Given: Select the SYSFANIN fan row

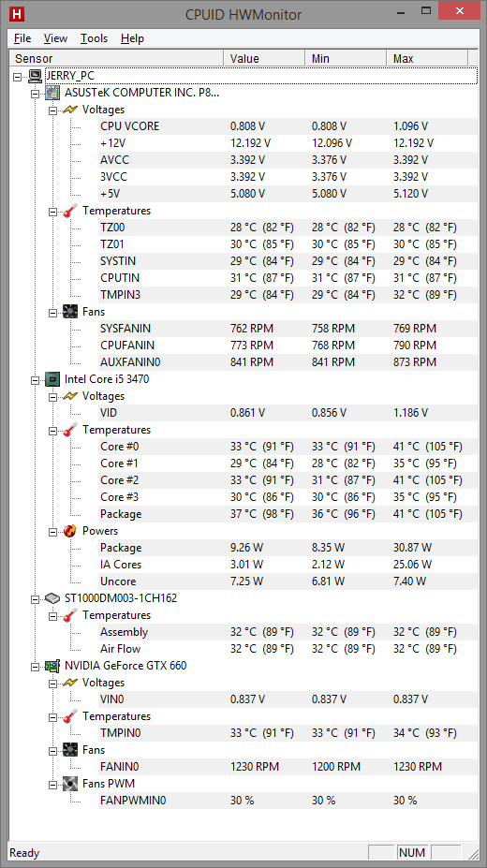Looking at the screenshot, I should pos(288,329).
